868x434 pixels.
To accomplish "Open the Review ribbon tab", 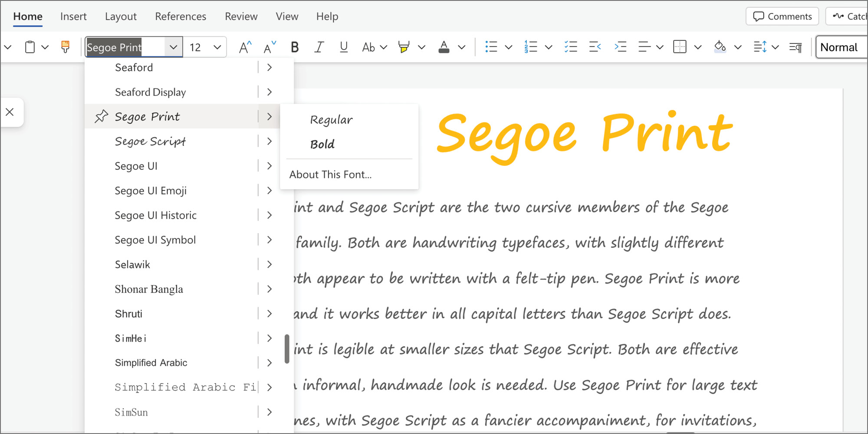I will click(x=241, y=16).
